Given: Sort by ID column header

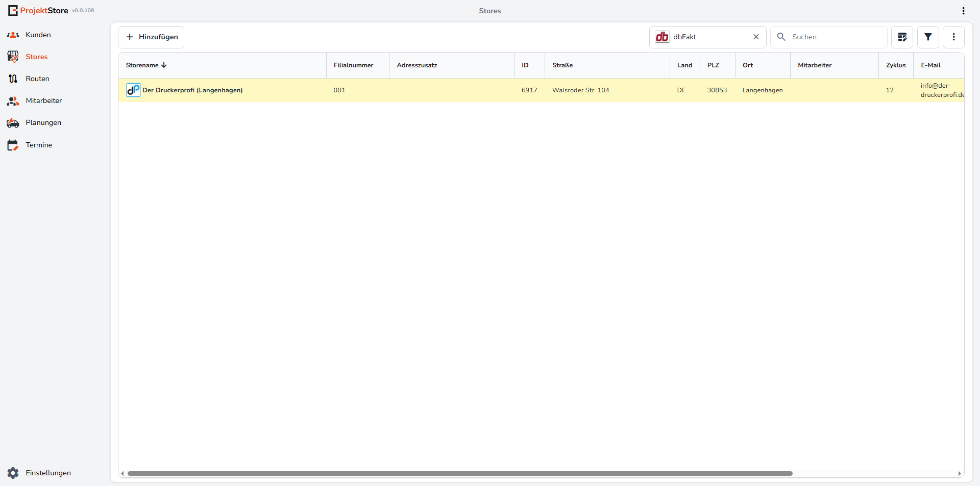Looking at the screenshot, I should (525, 65).
